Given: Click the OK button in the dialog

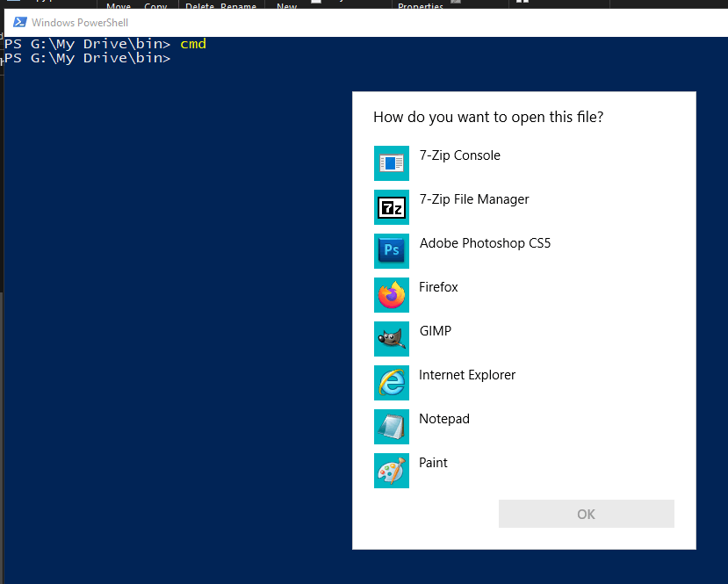Looking at the screenshot, I should tap(586, 514).
